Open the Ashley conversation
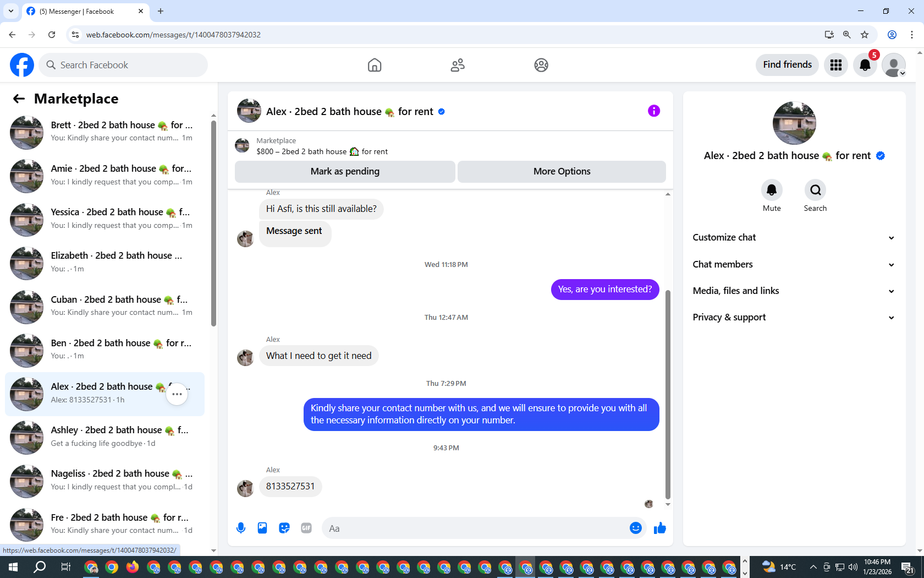The height and width of the screenshot is (578, 924). pyautogui.click(x=105, y=438)
